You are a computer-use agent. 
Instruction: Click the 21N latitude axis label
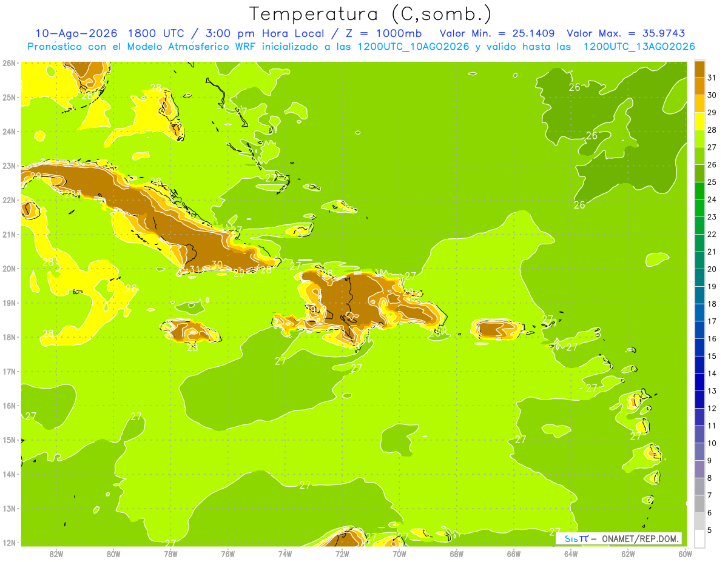[8, 234]
